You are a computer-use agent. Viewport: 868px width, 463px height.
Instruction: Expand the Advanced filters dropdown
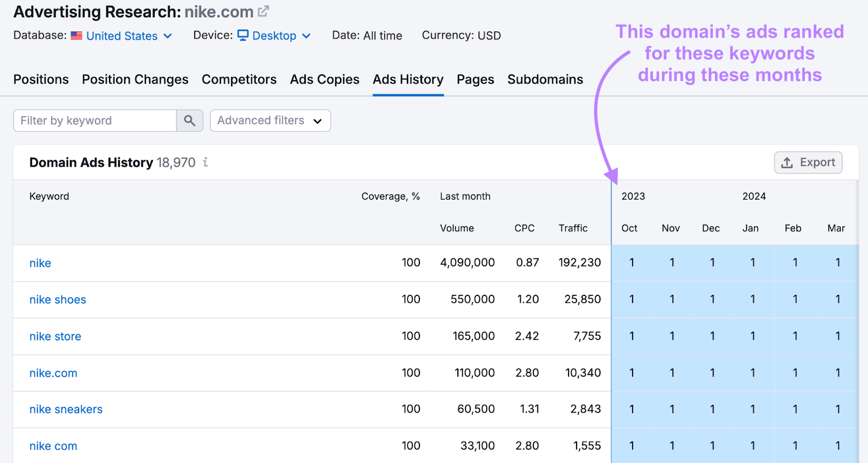pyautogui.click(x=270, y=120)
